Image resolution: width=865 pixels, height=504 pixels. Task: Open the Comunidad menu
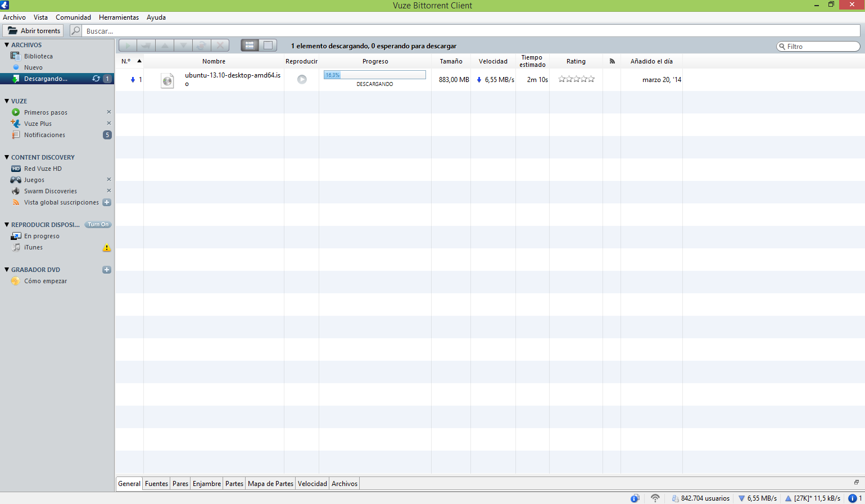click(x=73, y=17)
